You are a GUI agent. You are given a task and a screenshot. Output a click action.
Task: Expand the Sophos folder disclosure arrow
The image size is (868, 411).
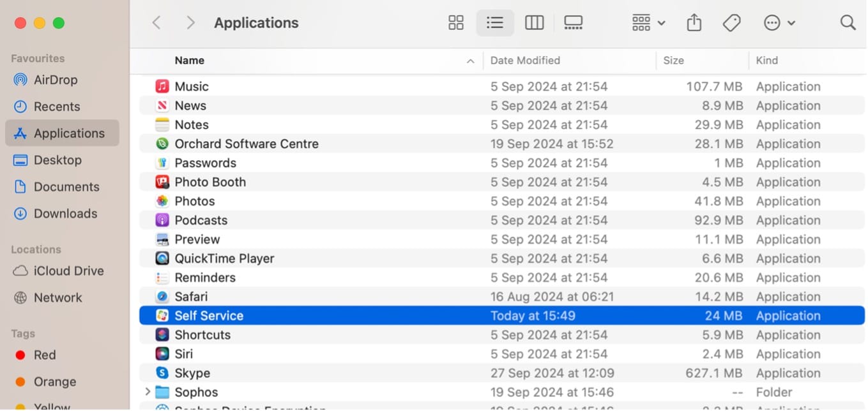[x=148, y=392]
